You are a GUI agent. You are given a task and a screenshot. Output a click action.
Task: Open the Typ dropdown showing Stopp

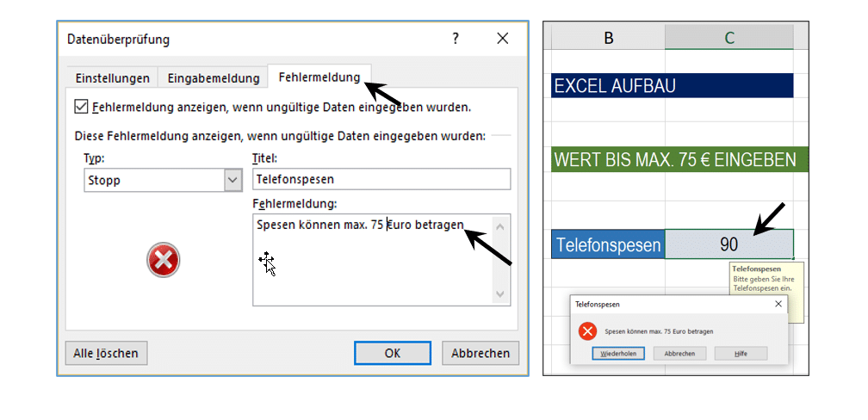[163, 181]
